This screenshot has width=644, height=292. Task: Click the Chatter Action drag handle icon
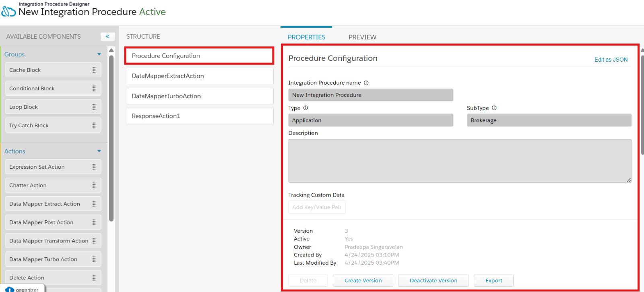tap(94, 186)
